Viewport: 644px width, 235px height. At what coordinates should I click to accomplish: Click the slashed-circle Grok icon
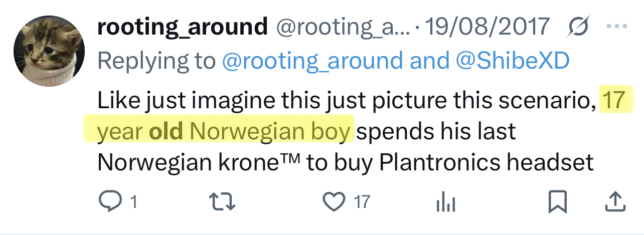[579, 27]
